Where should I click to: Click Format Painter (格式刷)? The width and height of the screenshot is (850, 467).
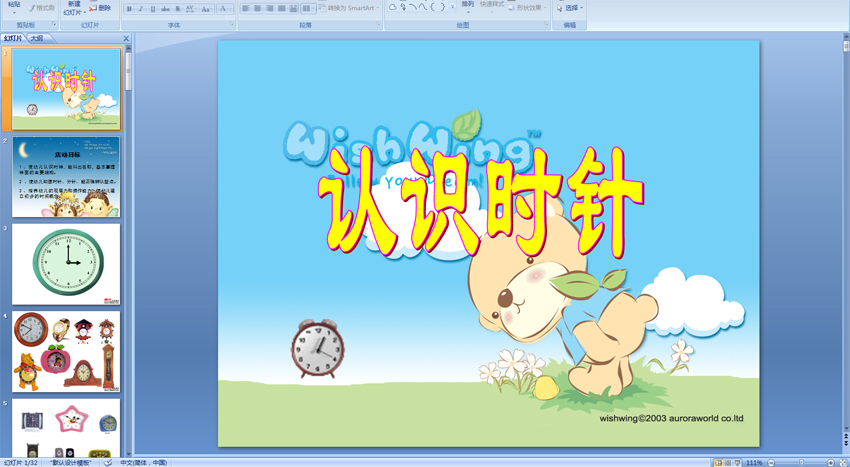click(42, 8)
